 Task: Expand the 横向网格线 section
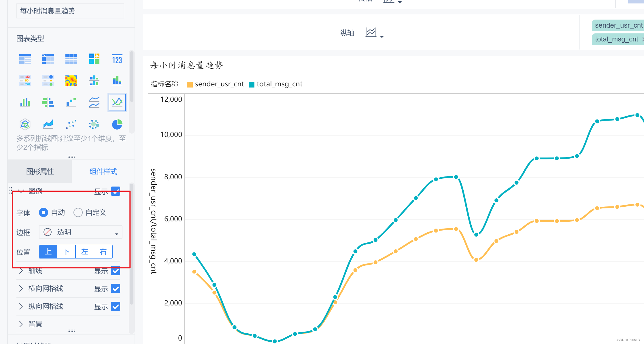coord(21,288)
